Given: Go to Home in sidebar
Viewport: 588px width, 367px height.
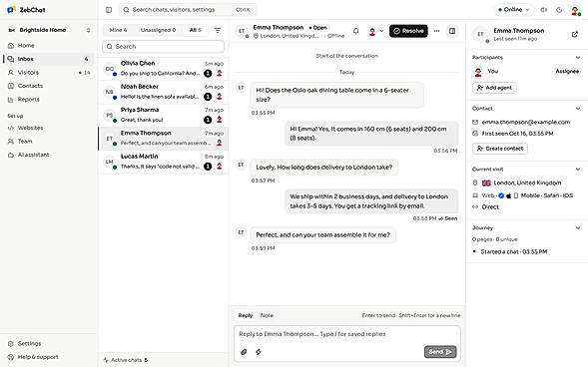Looking at the screenshot, I should (49, 45).
